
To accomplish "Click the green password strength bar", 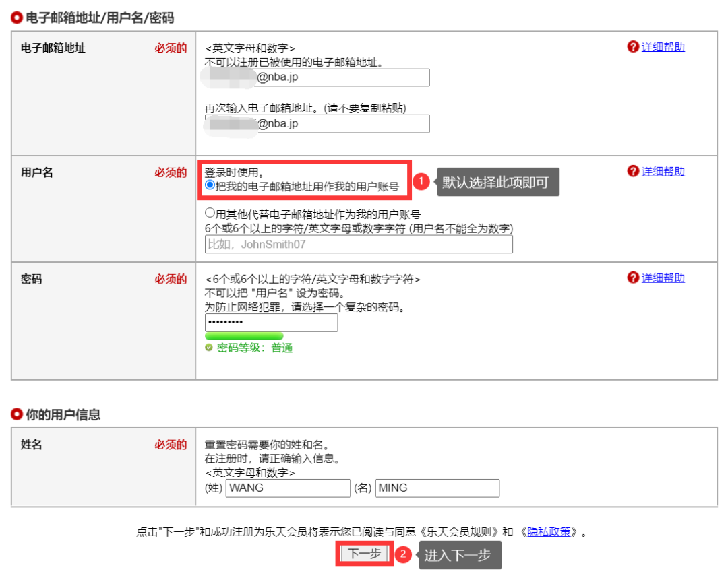I will (243, 335).
